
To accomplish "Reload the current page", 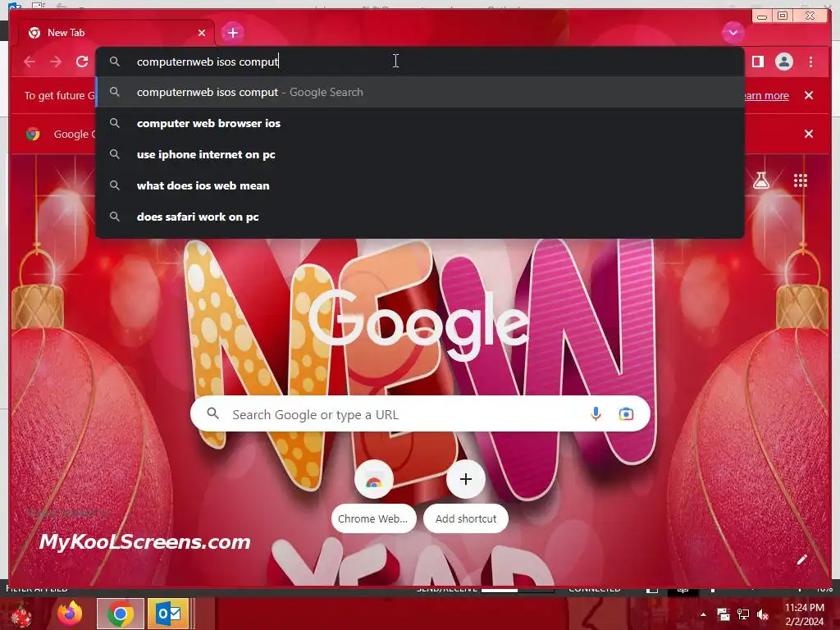I will pyautogui.click(x=82, y=62).
